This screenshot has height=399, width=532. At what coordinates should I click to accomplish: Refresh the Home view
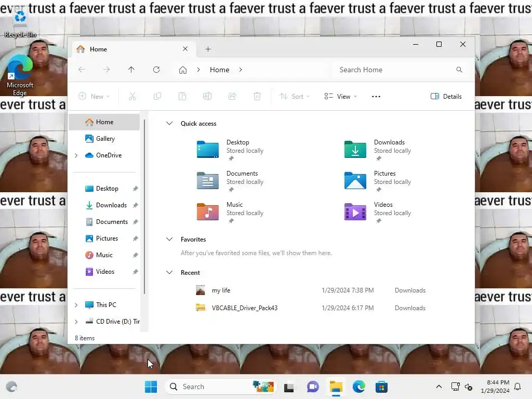point(156,70)
